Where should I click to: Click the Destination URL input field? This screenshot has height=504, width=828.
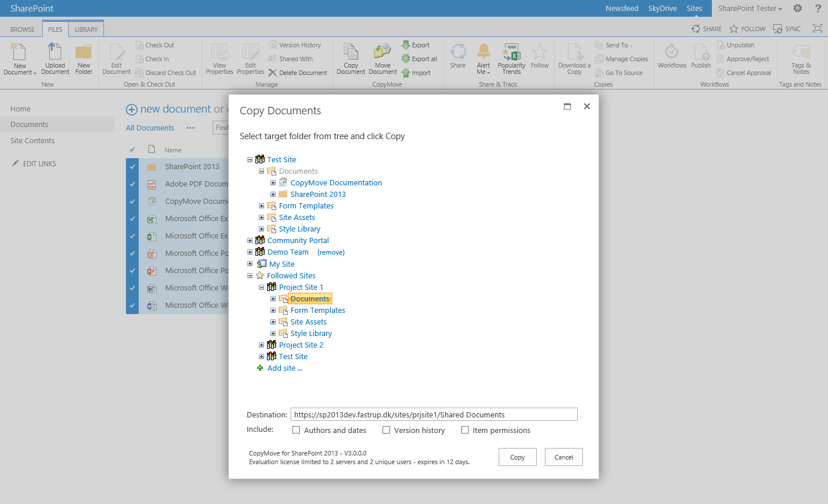(x=434, y=415)
